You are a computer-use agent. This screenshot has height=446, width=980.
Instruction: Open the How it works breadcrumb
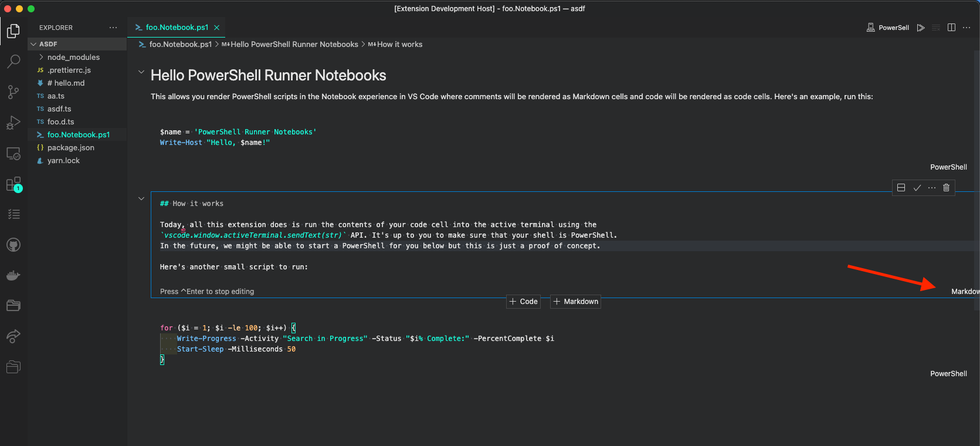[395, 45]
